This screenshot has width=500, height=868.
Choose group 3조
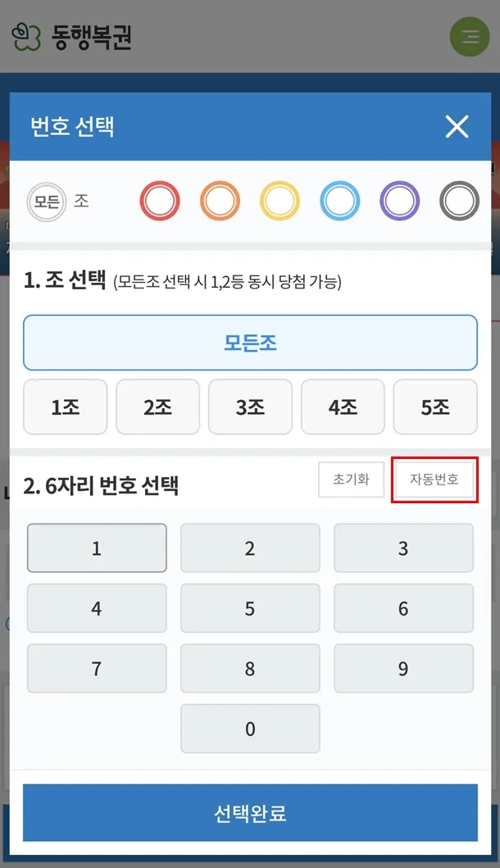[250, 407]
